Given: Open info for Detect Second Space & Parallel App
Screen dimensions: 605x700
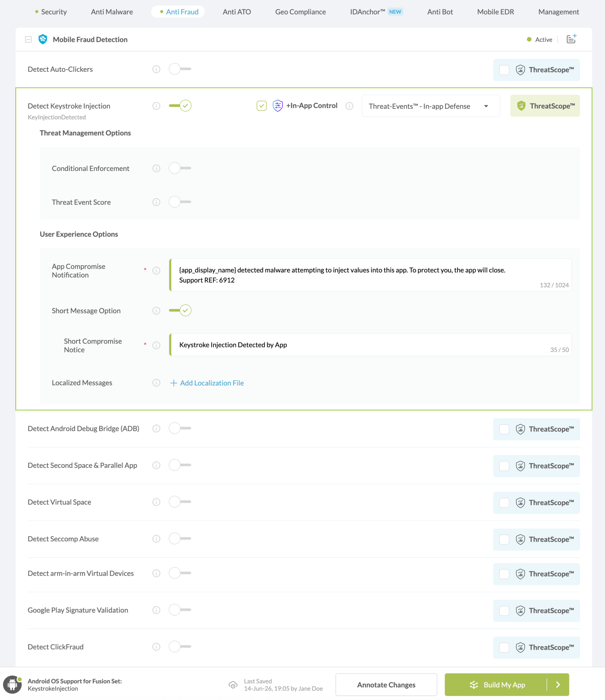Looking at the screenshot, I should click(x=156, y=465).
